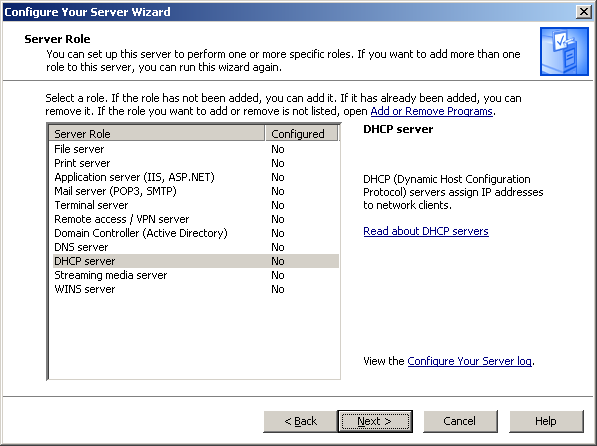597x446 pixels.
Task: Open wizard Help button
Action: [546, 421]
